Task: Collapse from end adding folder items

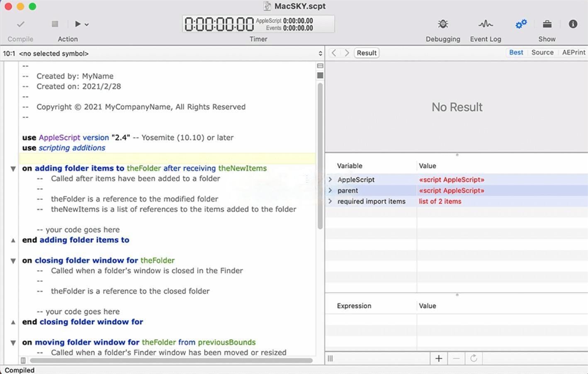Action: (x=13, y=240)
